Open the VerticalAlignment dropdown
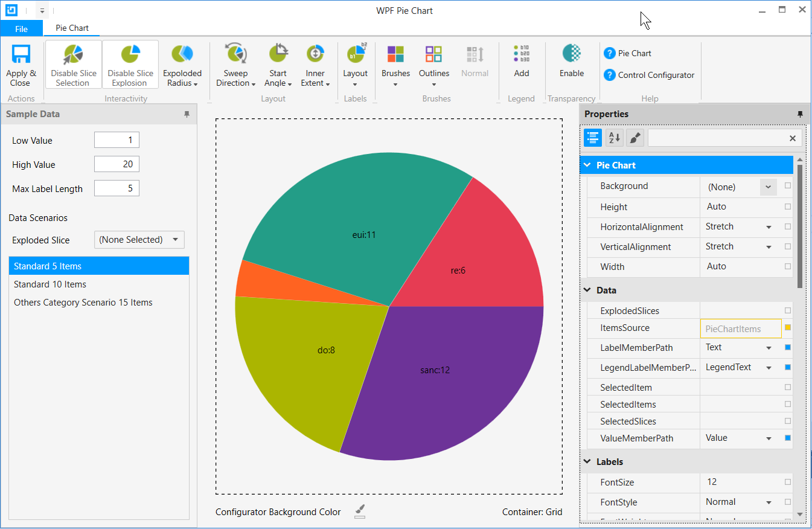812x529 pixels. [769, 247]
